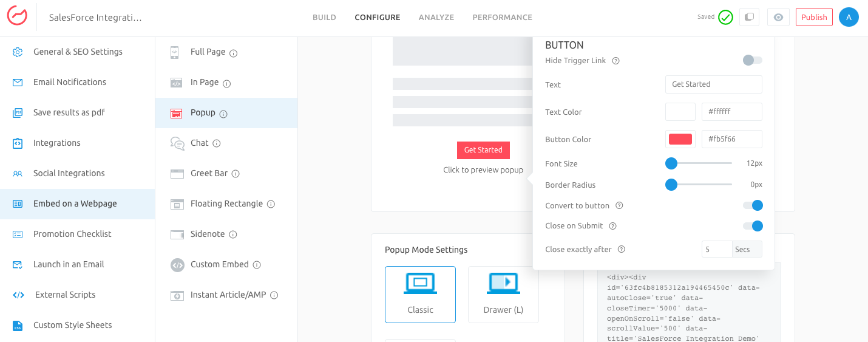Image resolution: width=868 pixels, height=342 pixels.
Task: Click the Chat bubbles icon
Action: coord(177,143)
